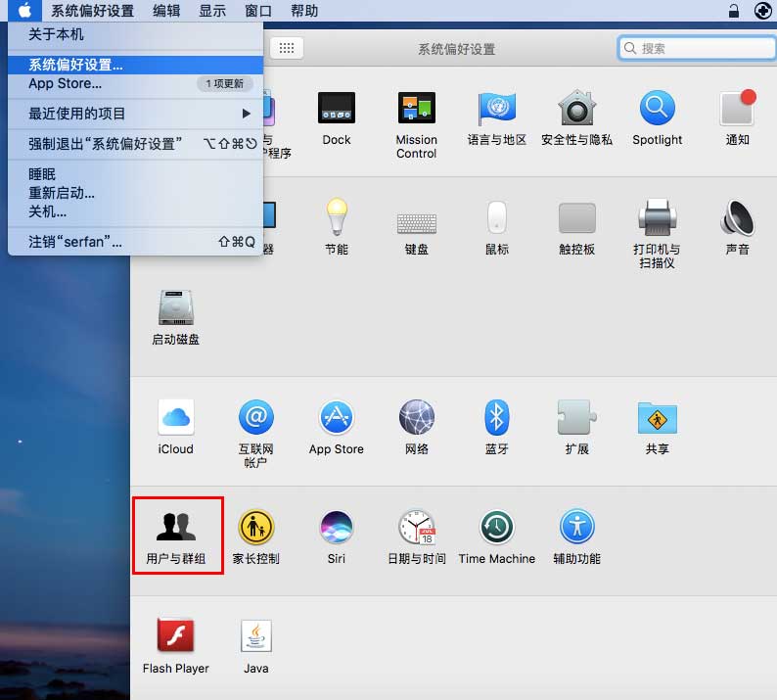
Task: Open Time Machine preferences
Action: pyautogui.click(x=496, y=527)
